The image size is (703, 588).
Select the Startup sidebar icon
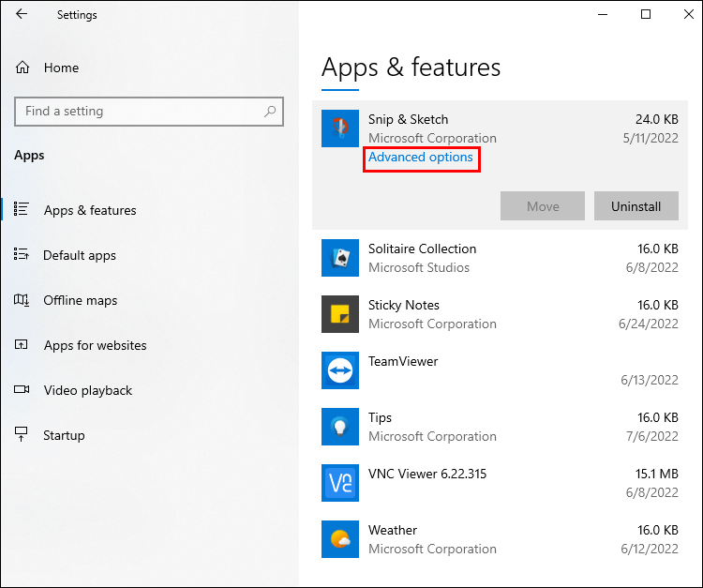[21, 434]
